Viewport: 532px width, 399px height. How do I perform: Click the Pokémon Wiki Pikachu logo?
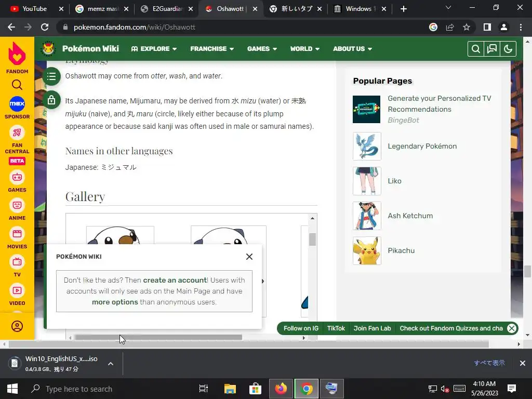pyautogui.click(x=48, y=48)
